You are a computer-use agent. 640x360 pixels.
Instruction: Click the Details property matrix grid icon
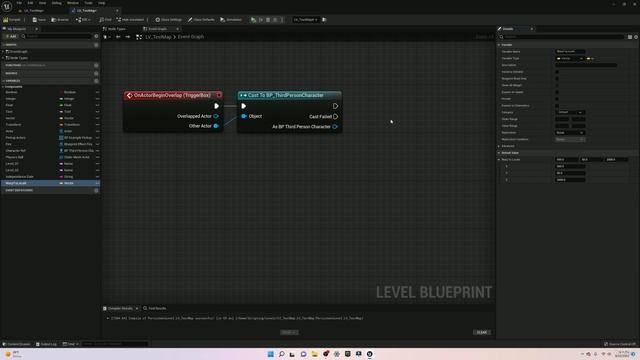pyautogui.click(x=630, y=37)
